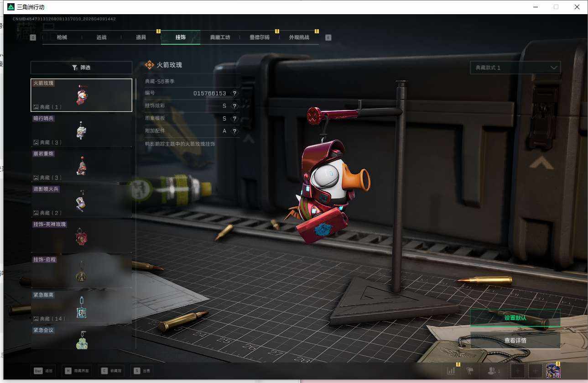Viewport: 588px width, 383px height.
Task: Select the 火箭玫瑰 charm thumbnail
Action: 81,95
